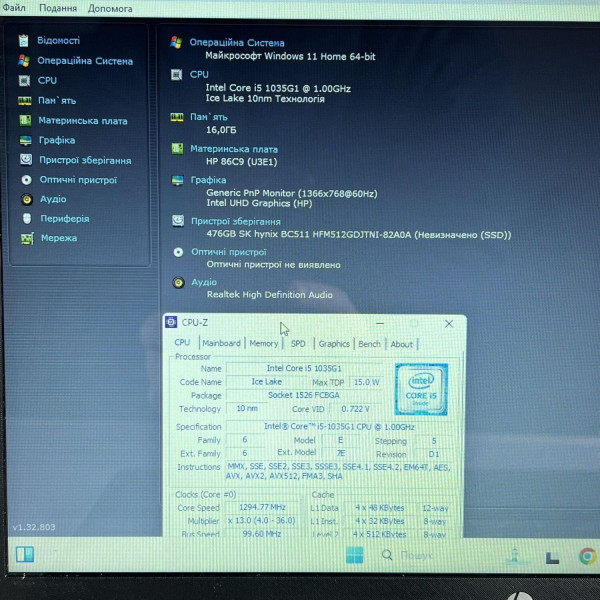
Task: Switch to the Memory tab in CPU-Z
Action: [x=264, y=343]
